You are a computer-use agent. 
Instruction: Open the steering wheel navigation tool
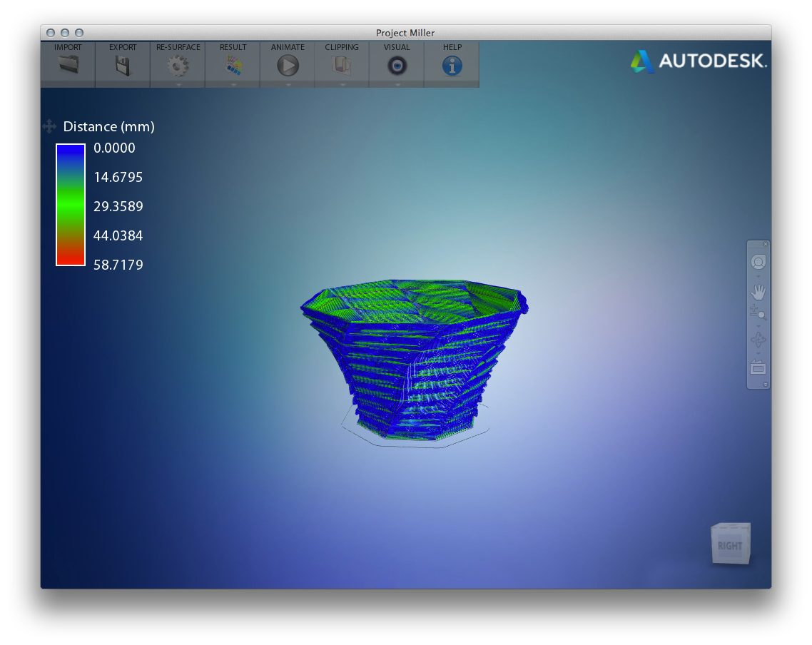pos(758,263)
